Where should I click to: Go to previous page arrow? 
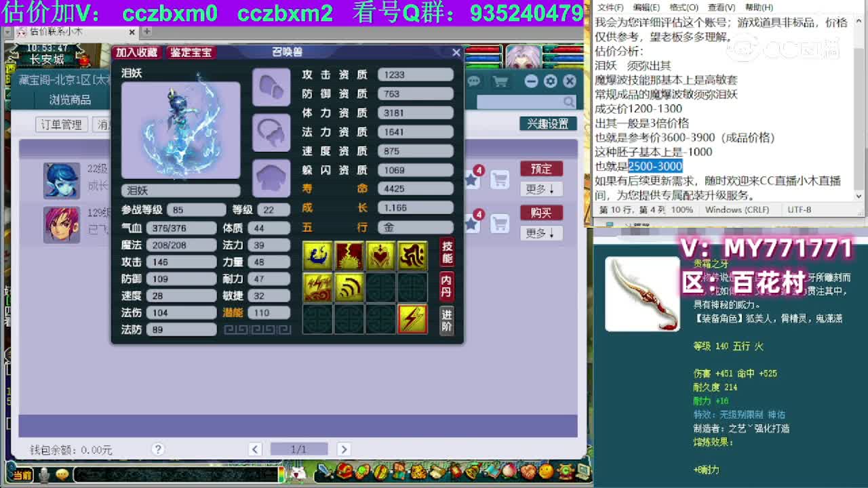255,449
